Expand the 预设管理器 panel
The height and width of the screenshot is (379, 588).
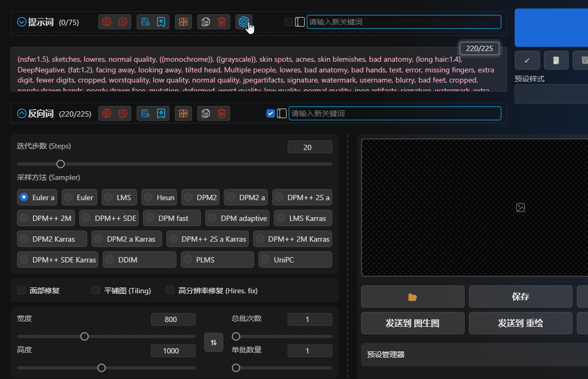click(473, 355)
